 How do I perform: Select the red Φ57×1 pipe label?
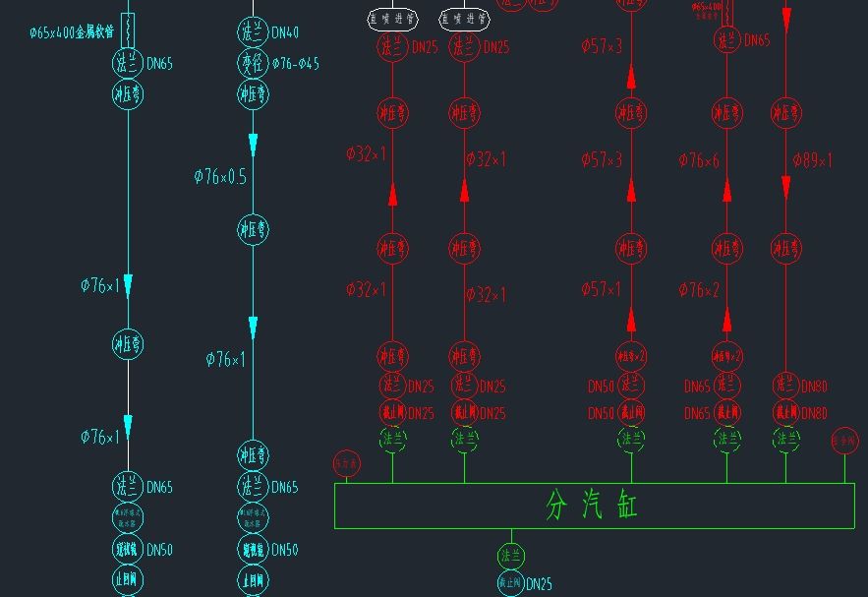(x=602, y=289)
